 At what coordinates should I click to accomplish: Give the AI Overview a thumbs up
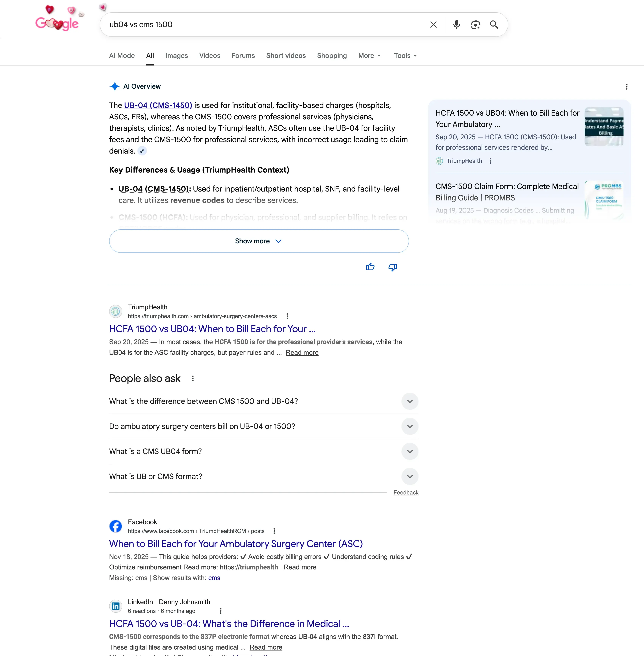tap(370, 267)
